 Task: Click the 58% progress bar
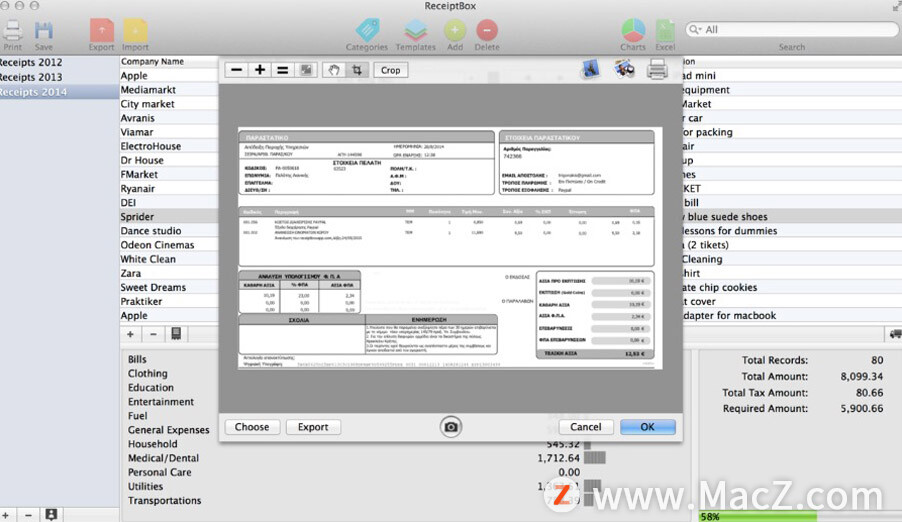click(x=800, y=516)
